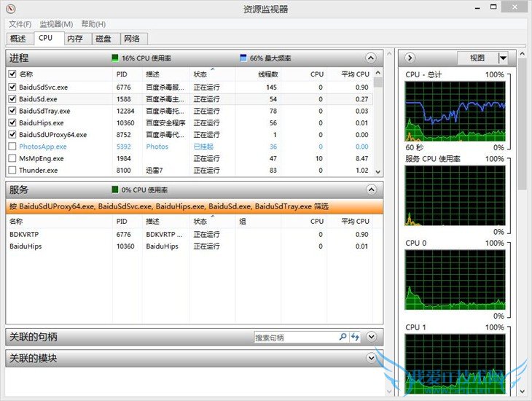
Task: Click the search magnifier icon in handles bar
Action: coord(343,337)
